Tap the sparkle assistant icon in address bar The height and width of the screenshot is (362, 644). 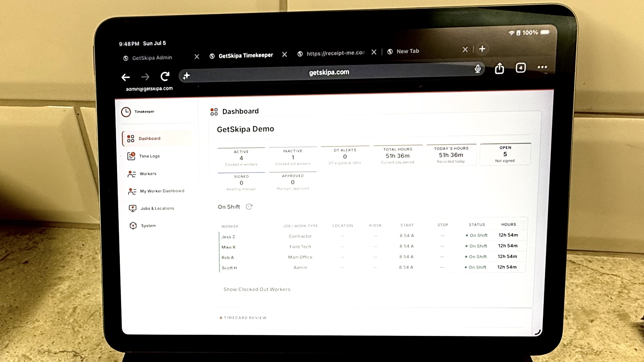pyautogui.click(x=186, y=76)
